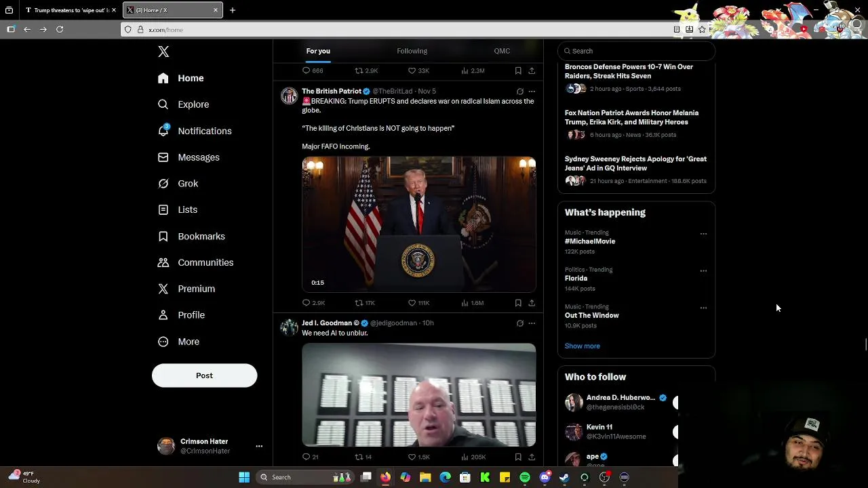The image size is (868, 488).
Task: Click Grok explain icon on Jed Goodman post
Action: point(520,323)
